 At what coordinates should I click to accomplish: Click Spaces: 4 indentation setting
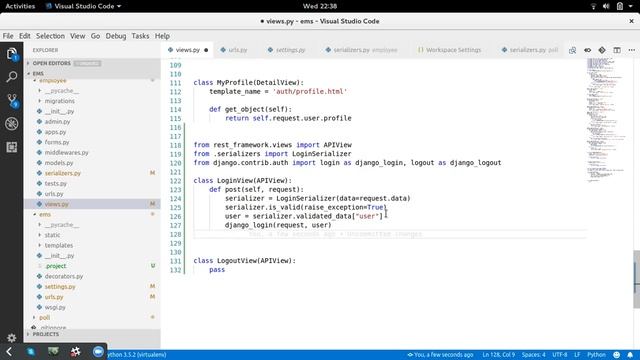click(533, 355)
